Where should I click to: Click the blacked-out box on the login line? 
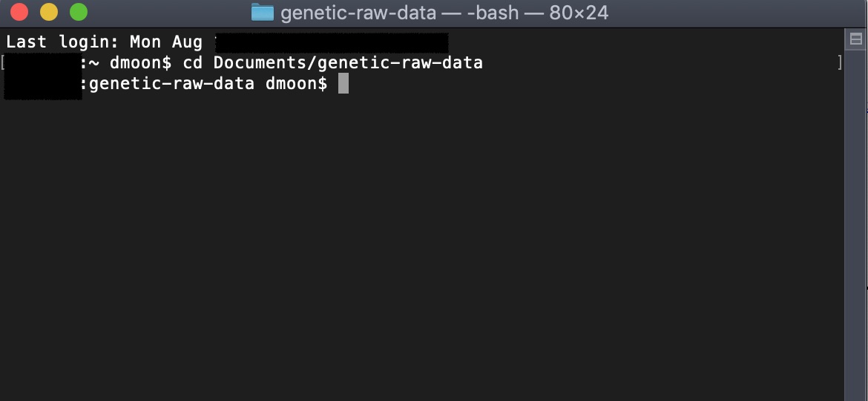click(x=332, y=42)
